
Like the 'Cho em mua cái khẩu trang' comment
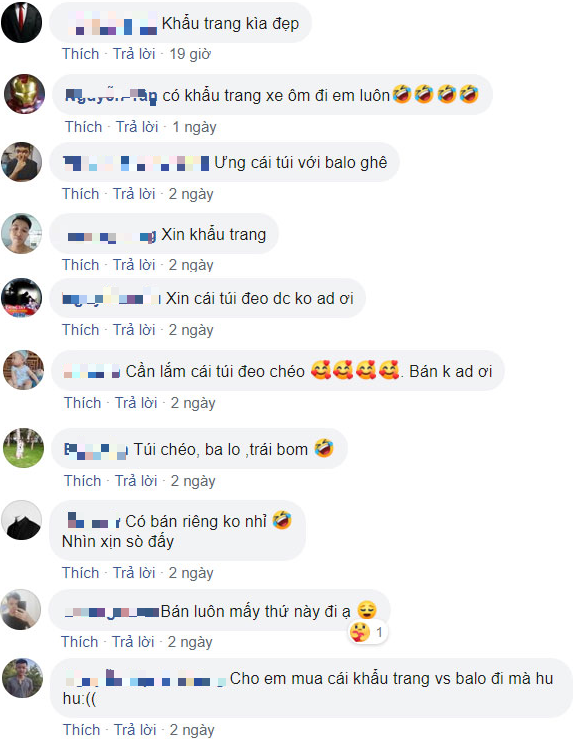[81, 730]
